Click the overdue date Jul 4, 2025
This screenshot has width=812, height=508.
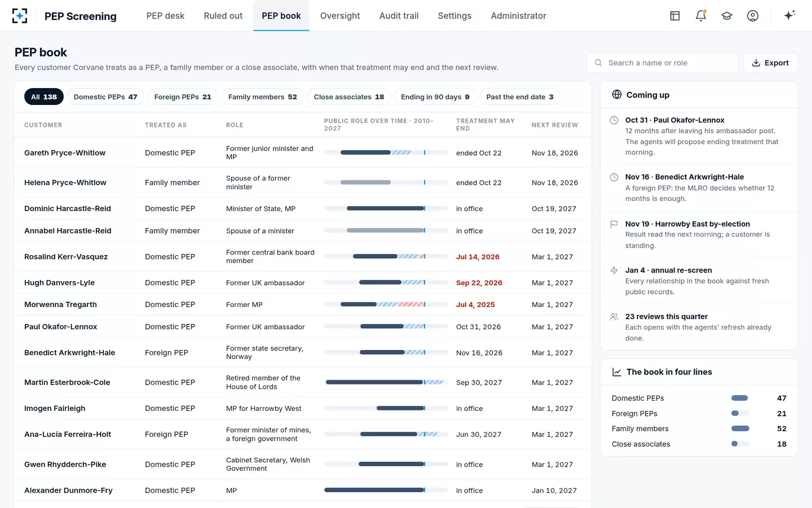(x=475, y=305)
